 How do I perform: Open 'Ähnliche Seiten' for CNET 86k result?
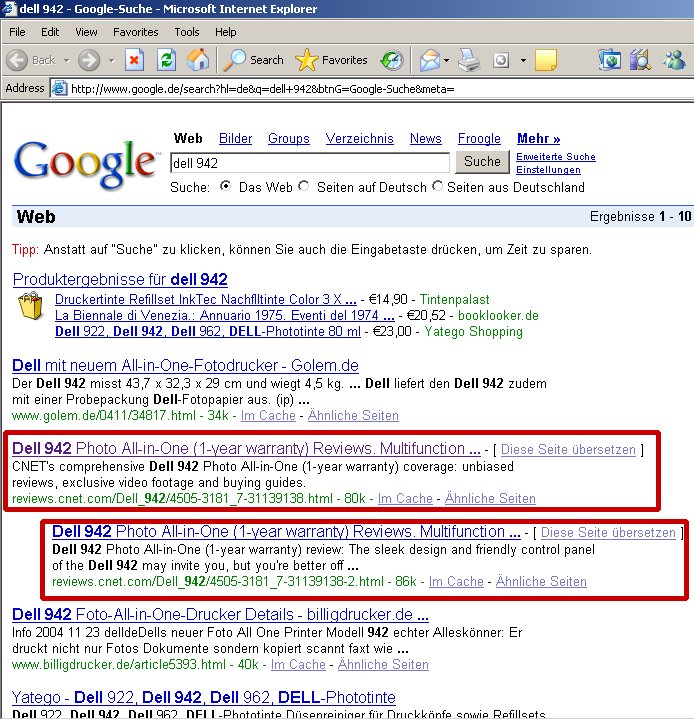click(x=541, y=582)
